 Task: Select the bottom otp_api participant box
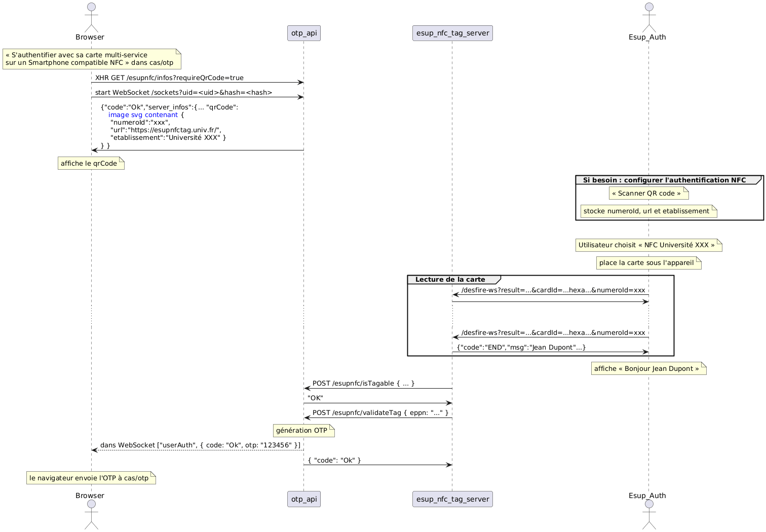coord(304,499)
